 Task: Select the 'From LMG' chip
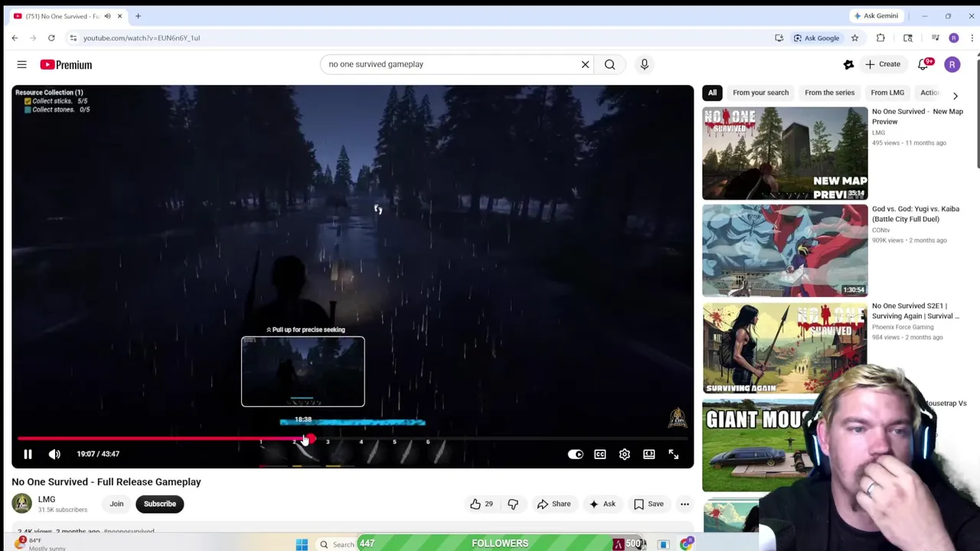(x=887, y=93)
